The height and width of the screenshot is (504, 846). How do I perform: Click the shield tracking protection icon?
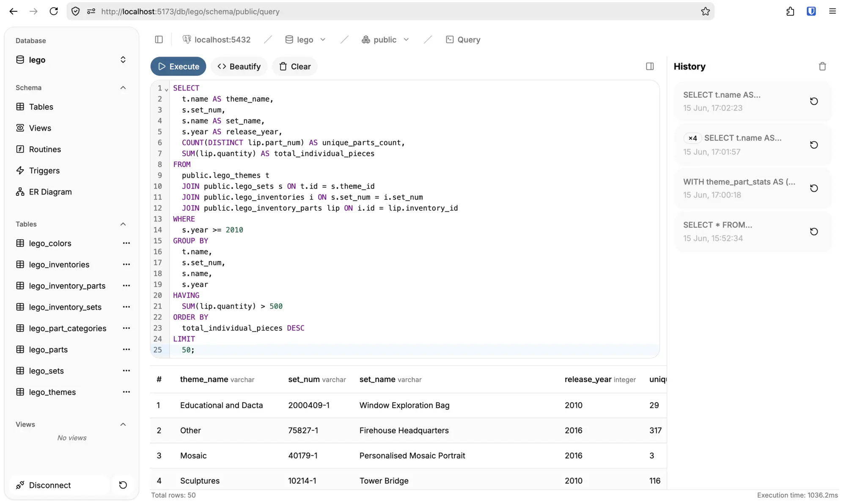tap(76, 11)
